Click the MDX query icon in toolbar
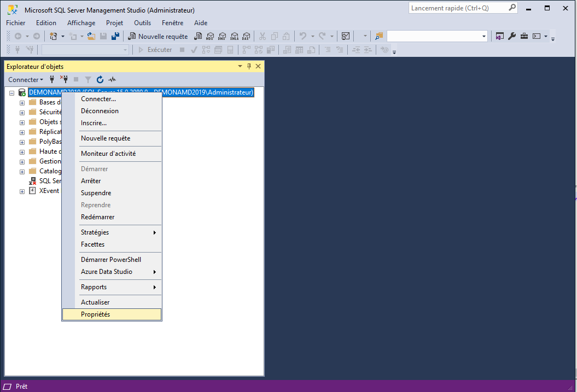Viewport: 577px width, 392px height. (210, 37)
